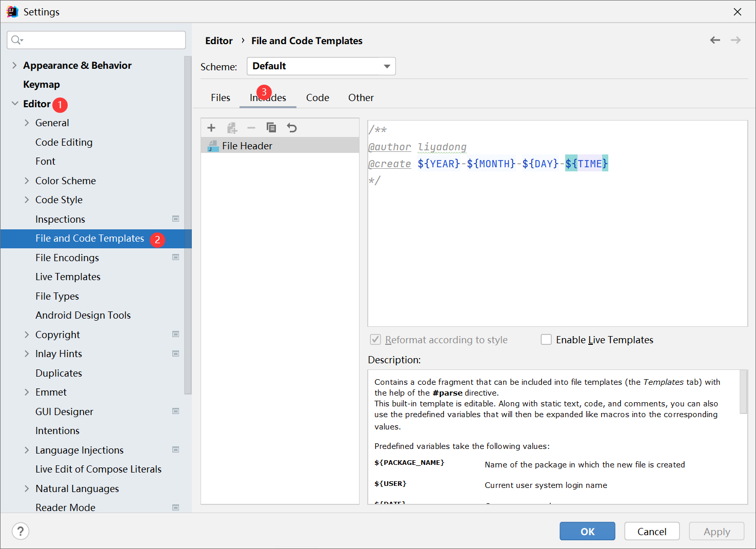This screenshot has width=756, height=549.
Task: Click inside the template code editor
Action: 558,223
